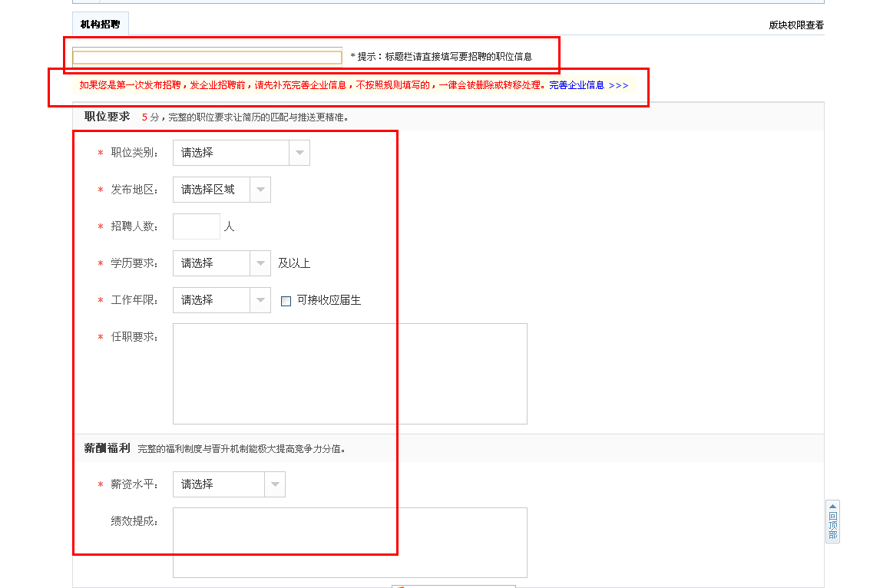
Task: Open the 版块权限查看 link
Action: coord(796,25)
